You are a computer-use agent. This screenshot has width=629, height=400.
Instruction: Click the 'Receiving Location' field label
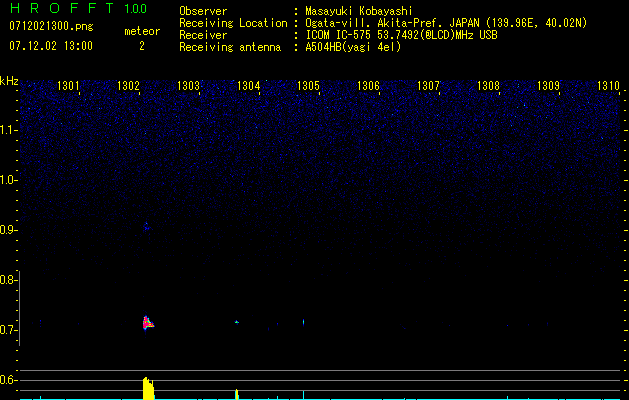[x=233, y=23]
